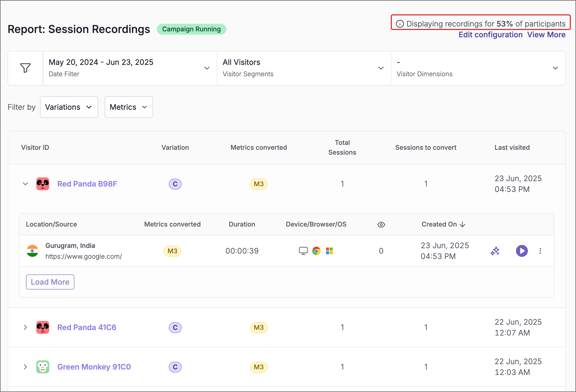Click M3 metric badge for Red Panda 41C6
Image resolution: width=576 pixels, height=392 pixels.
click(259, 328)
